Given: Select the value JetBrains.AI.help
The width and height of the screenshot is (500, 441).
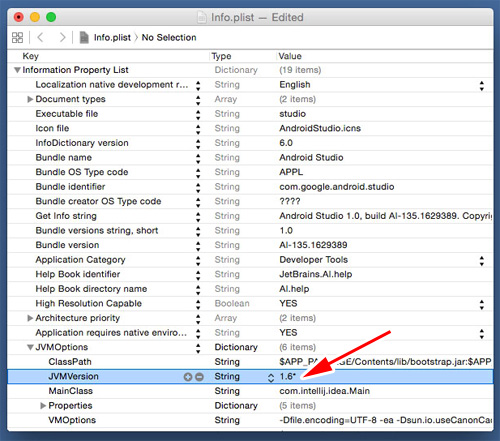Looking at the screenshot, I should [x=316, y=274].
